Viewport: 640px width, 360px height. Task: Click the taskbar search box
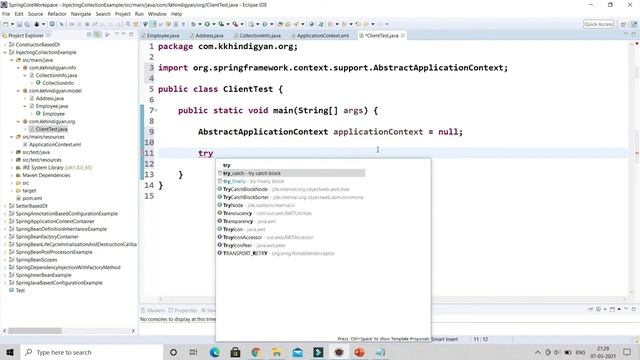pos(91,352)
